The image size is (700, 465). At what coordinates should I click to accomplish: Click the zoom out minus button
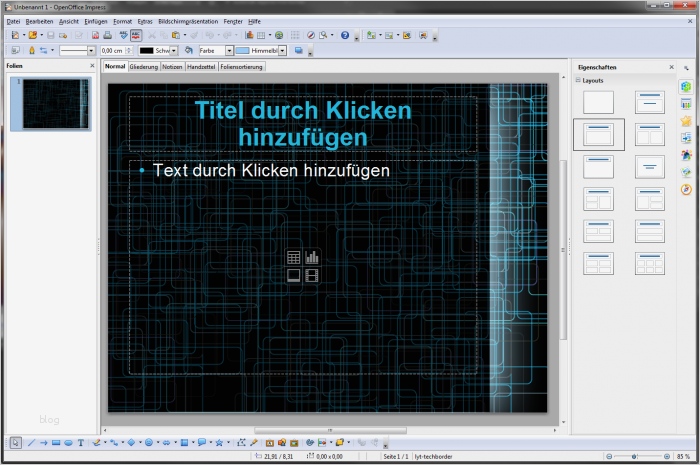click(609, 457)
